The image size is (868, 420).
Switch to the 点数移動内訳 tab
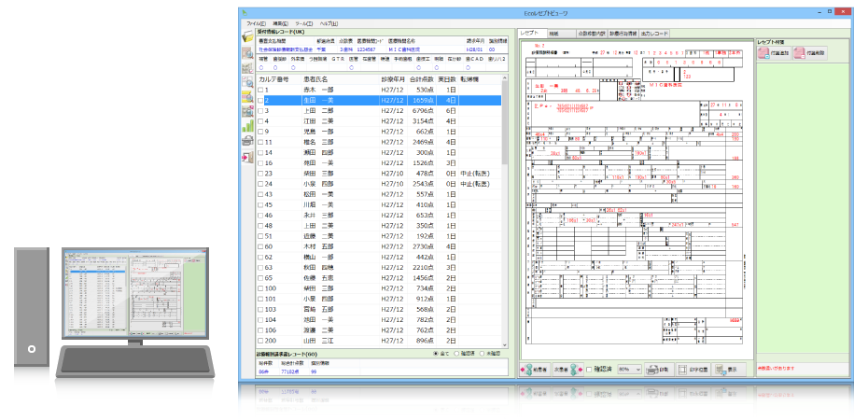(592, 34)
